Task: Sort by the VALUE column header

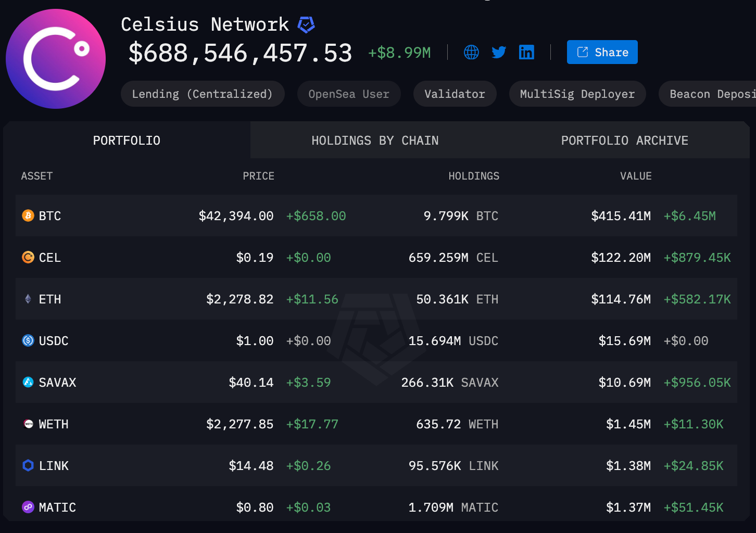Action: point(636,176)
